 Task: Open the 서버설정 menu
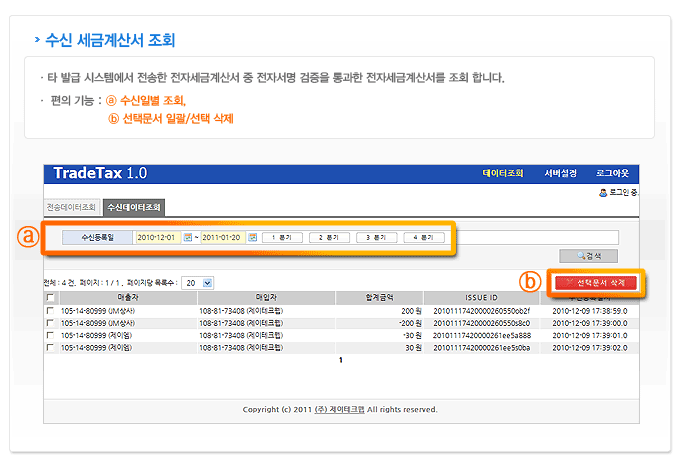coord(560,173)
